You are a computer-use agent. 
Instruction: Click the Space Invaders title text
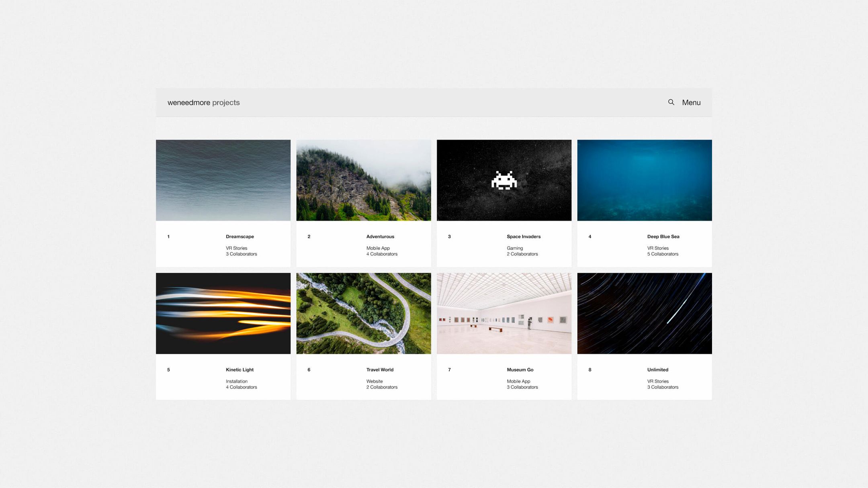523,237
